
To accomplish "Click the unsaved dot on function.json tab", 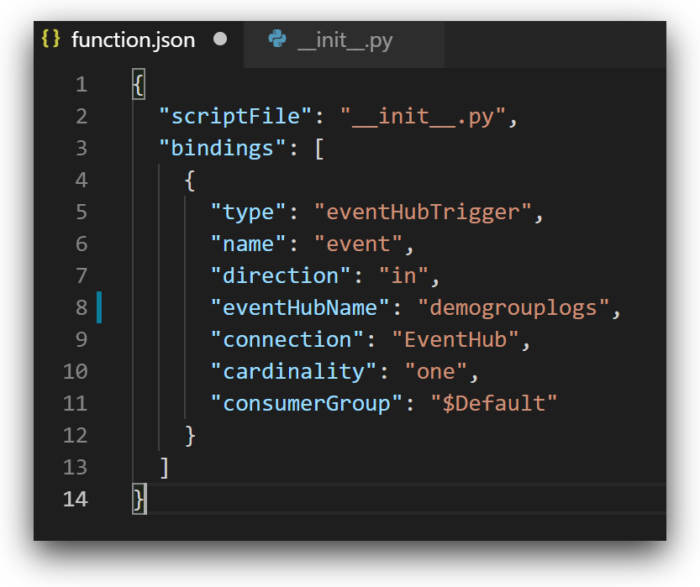I will point(220,40).
